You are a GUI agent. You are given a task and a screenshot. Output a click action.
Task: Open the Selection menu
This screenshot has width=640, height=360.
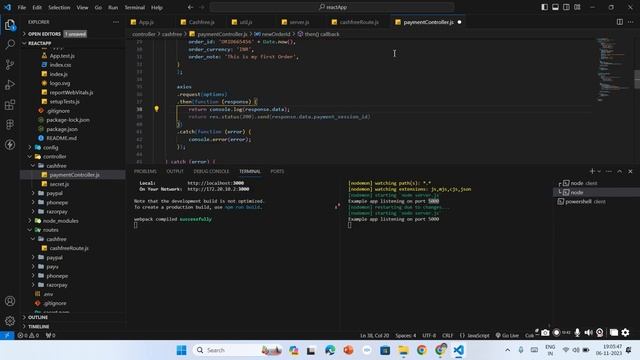tap(59, 7)
